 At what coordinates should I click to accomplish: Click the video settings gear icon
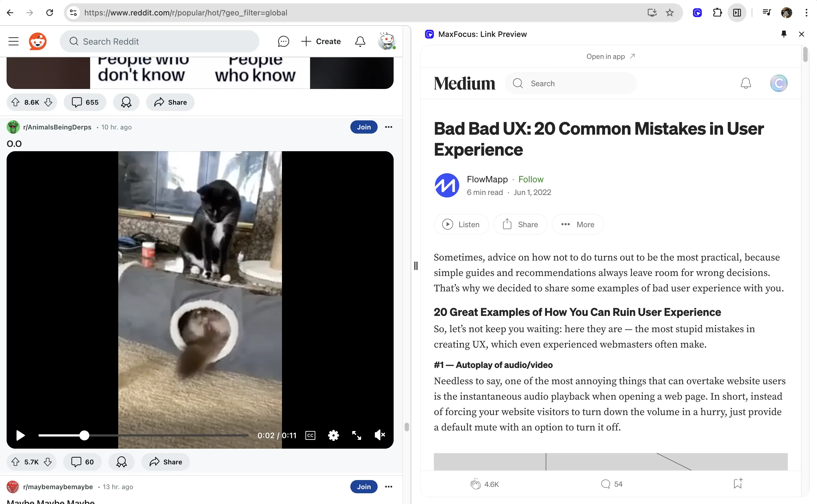[x=333, y=435]
